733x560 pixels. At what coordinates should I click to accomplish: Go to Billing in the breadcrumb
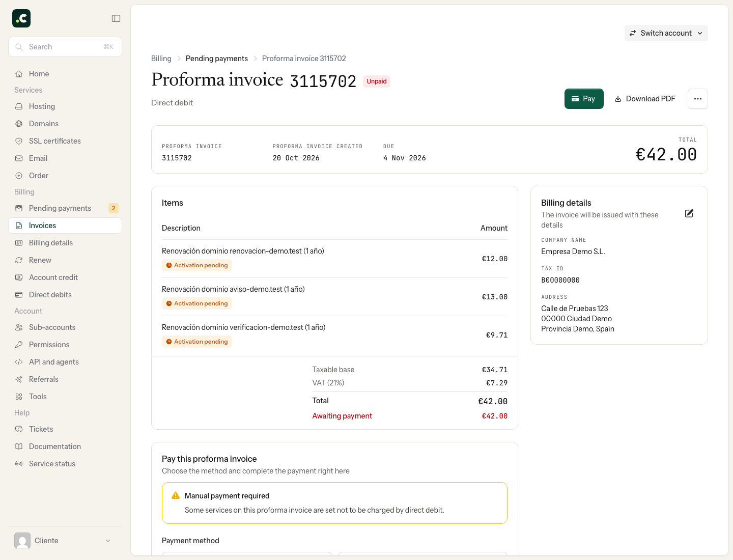pyautogui.click(x=161, y=59)
